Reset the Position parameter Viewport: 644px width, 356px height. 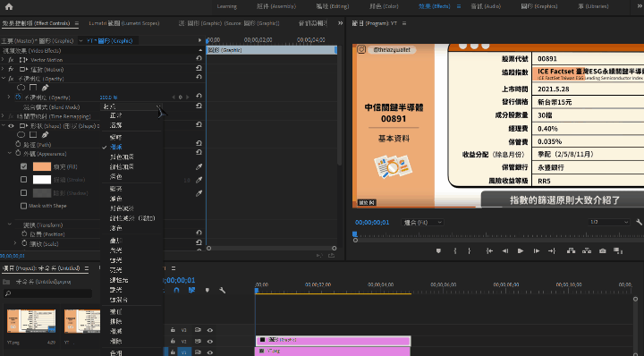point(199,233)
